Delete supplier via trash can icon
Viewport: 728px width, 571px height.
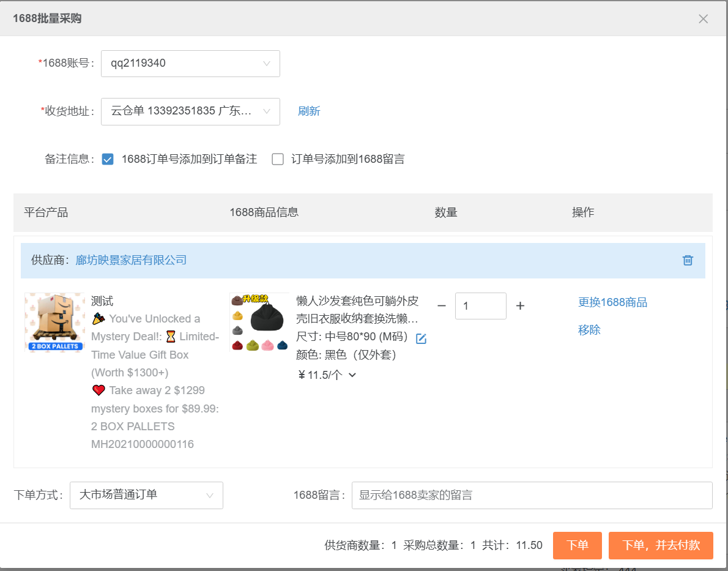pyautogui.click(x=687, y=260)
